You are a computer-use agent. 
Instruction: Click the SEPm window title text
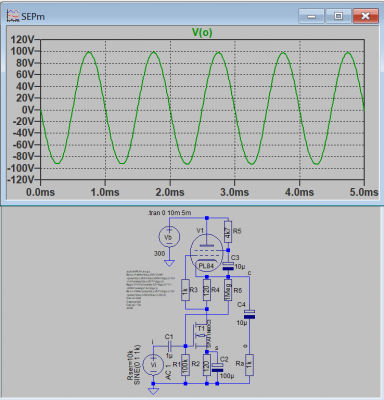pos(33,16)
